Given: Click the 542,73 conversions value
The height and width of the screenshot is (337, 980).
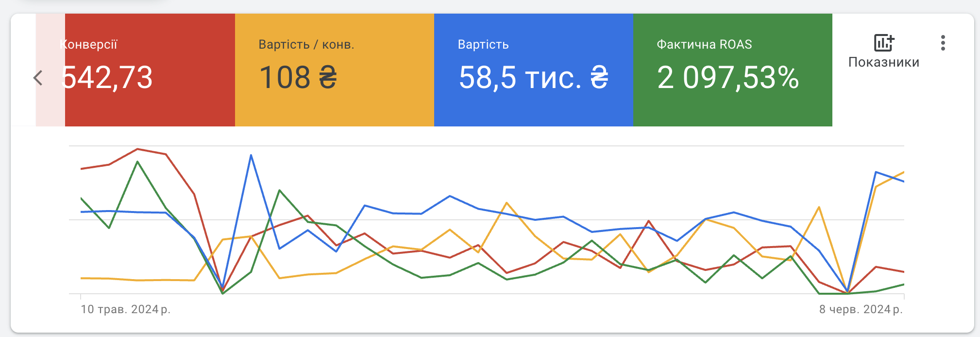Looking at the screenshot, I should point(107,77).
